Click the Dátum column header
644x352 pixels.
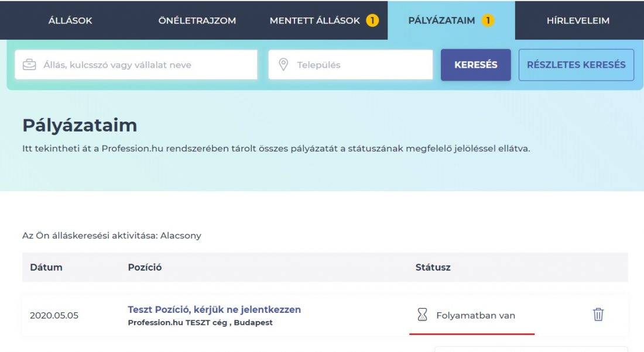(x=46, y=267)
